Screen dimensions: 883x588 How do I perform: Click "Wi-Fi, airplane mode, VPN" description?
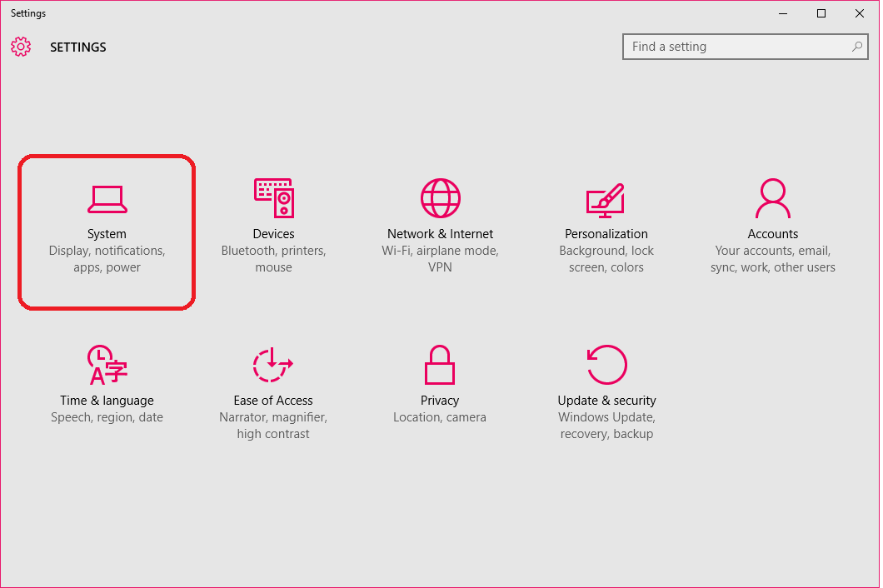pyautogui.click(x=440, y=258)
